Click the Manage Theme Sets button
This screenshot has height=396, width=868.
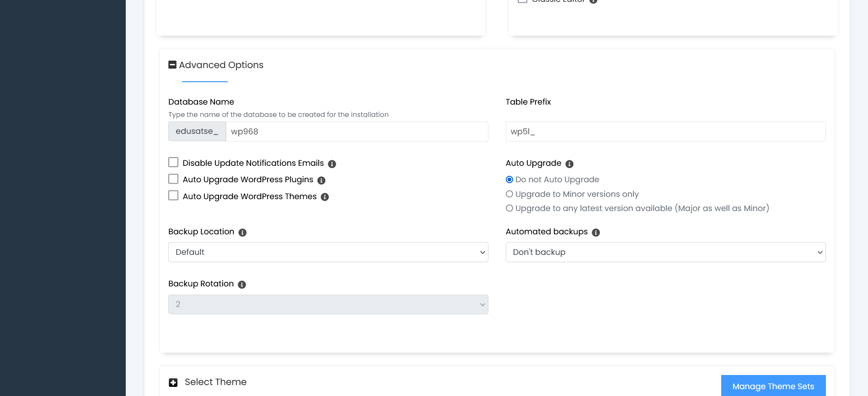coord(773,386)
